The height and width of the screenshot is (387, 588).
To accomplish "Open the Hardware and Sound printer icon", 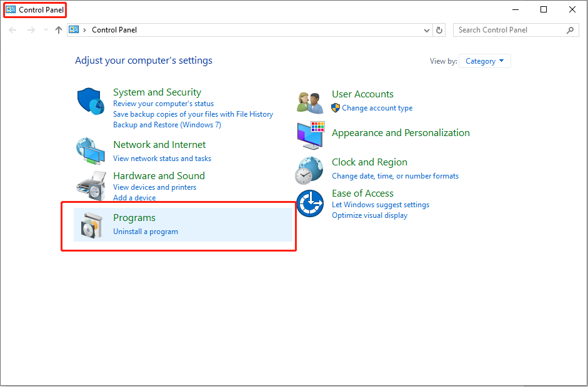I will pos(91,186).
